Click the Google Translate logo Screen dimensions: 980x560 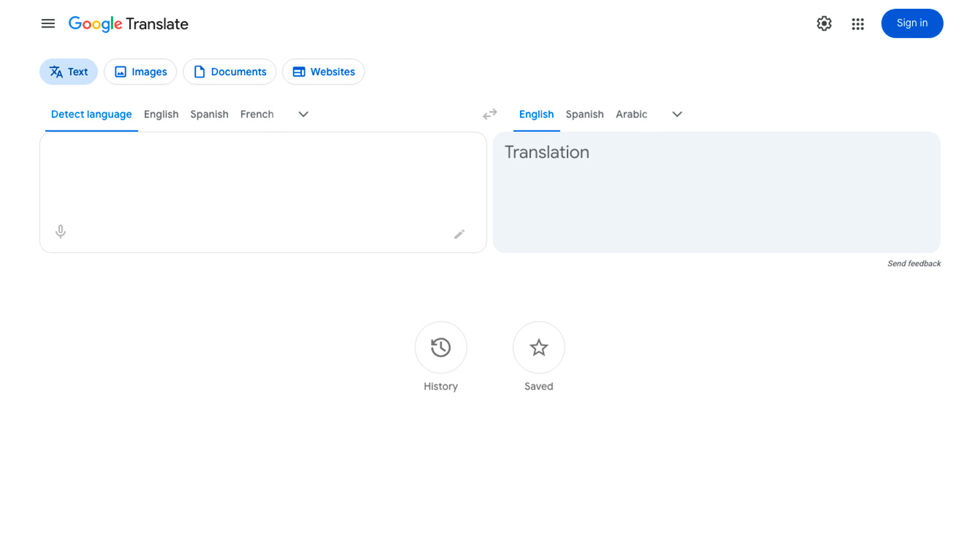pos(128,24)
